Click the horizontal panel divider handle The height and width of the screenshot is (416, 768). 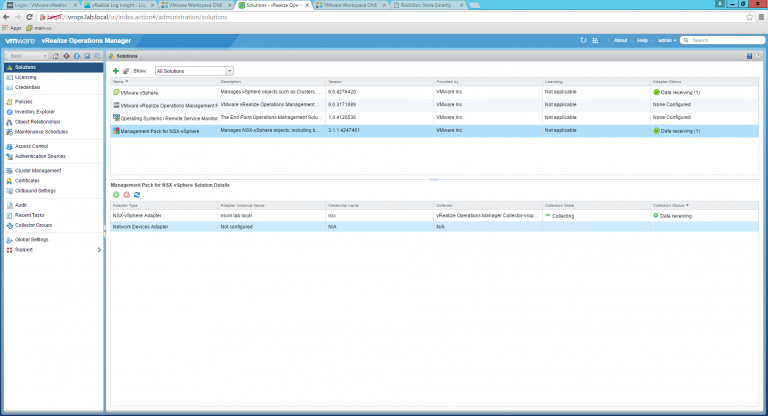coord(434,179)
